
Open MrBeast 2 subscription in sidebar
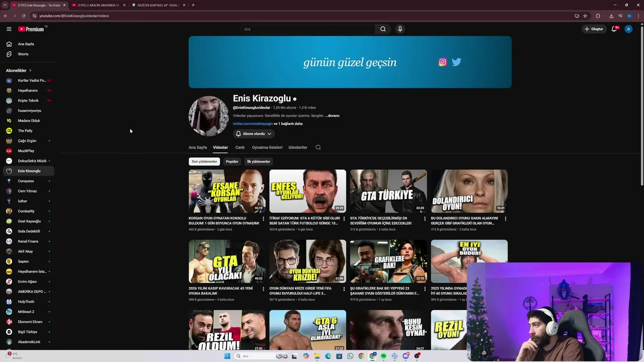point(29,312)
